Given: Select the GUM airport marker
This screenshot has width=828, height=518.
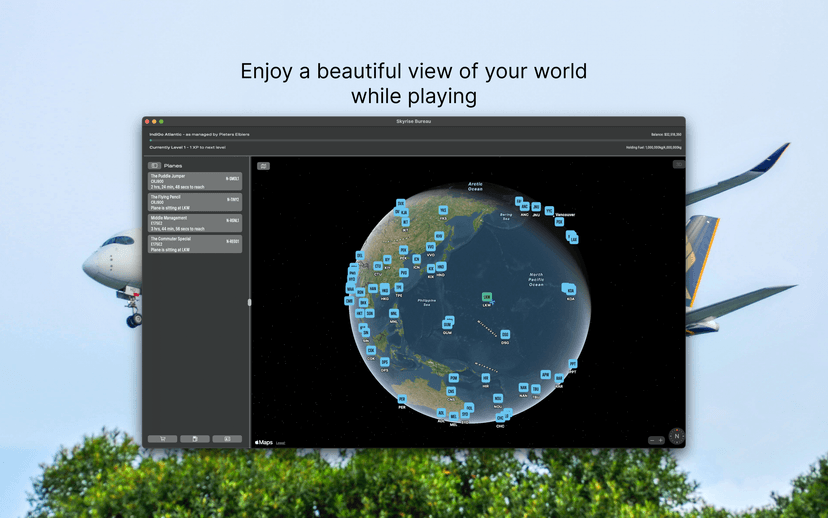Looking at the screenshot, I should pyautogui.click(x=447, y=325).
